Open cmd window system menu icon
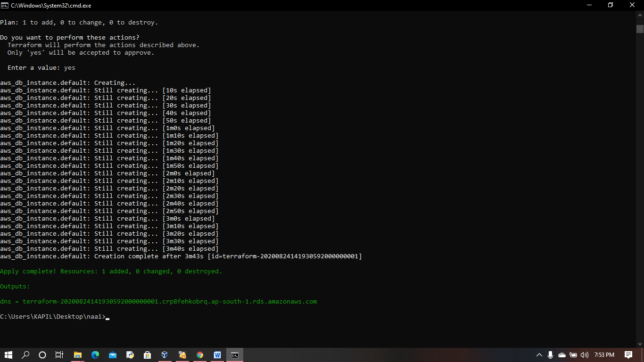Image resolution: width=644 pixels, height=362 pixels. click(5, 5)
